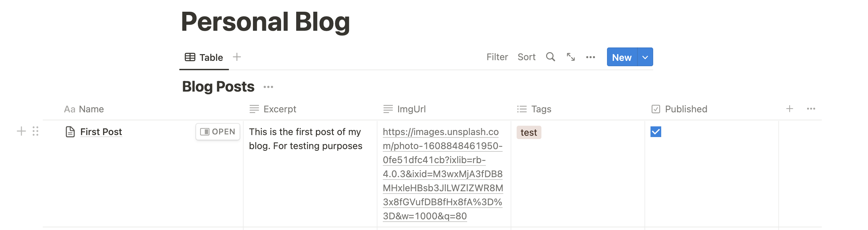
Task: Click the plus icon beside First Post row
Action: click(21, 131)
